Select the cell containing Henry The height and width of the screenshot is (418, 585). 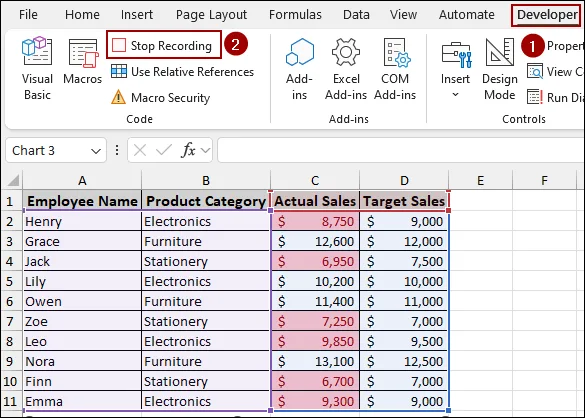pyautogui.click(x=82, y=221)
